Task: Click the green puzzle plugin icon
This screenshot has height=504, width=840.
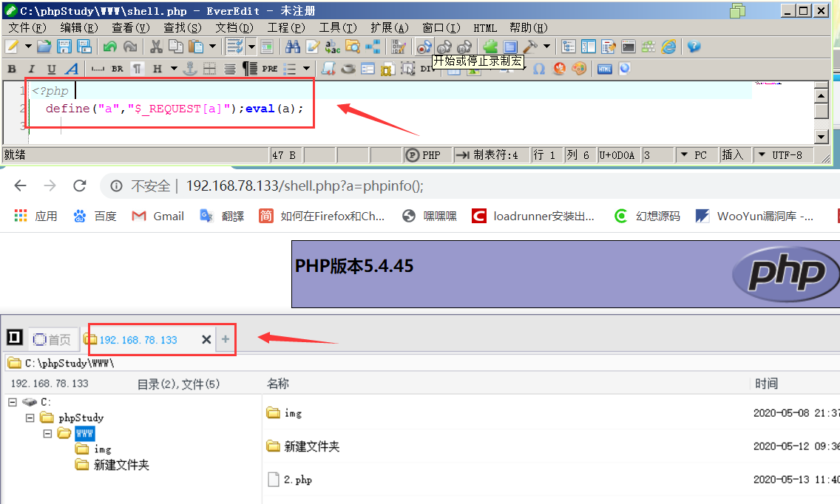Action: [490, 47]
